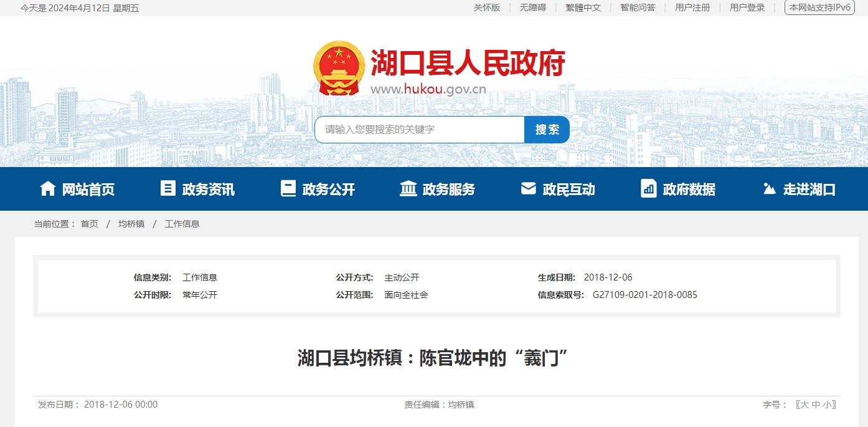Viewport: 868px width, 427px height.
Task: Click the chart icon beside 政府数据
Action: coord(649,189)
